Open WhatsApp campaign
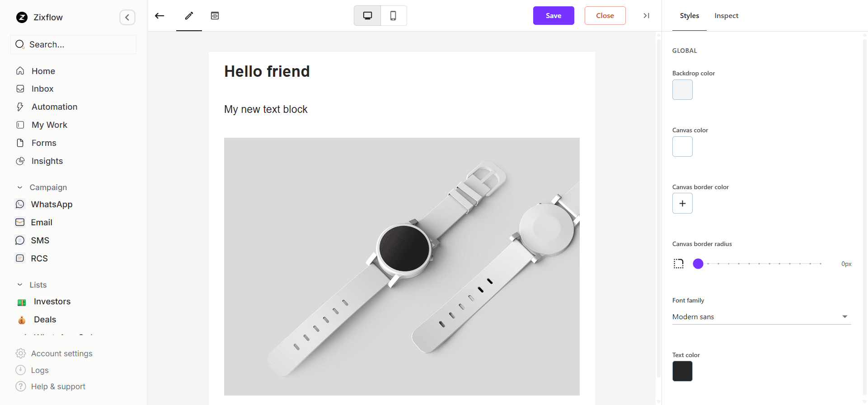This screenshot has height=405, width=868. click(x=52, y=205)
